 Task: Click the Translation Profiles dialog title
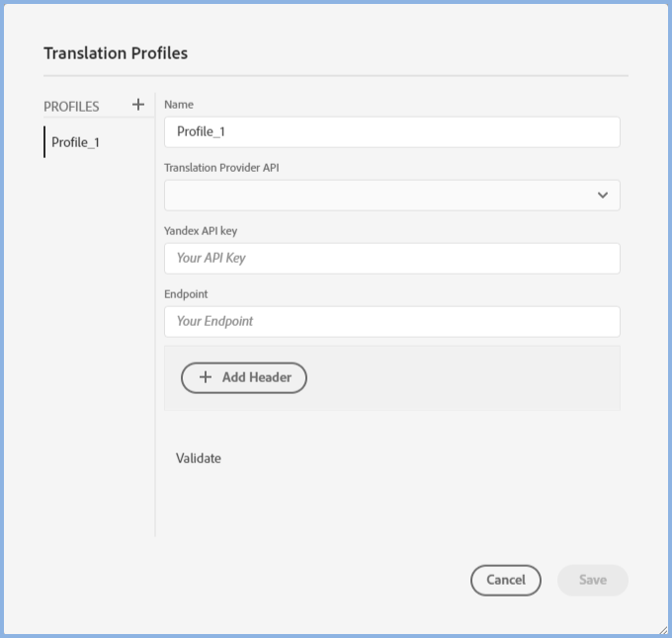(x=116, y=53)
